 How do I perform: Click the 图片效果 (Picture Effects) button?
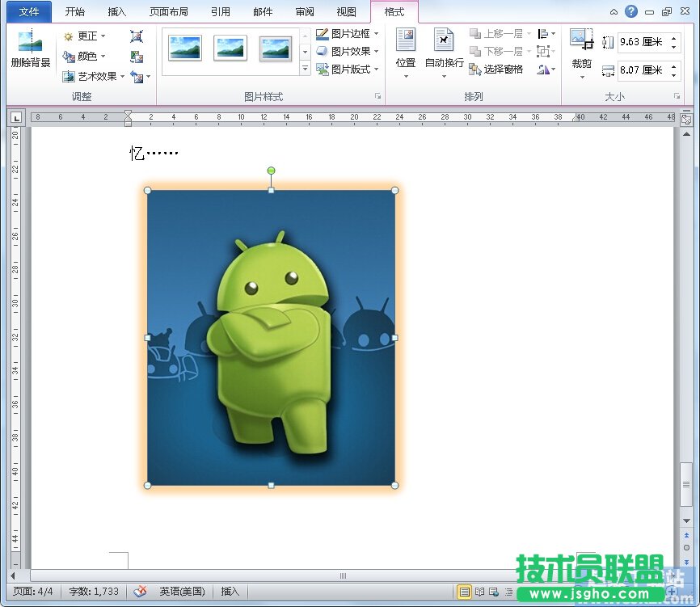pyautogui.click(x=348, y=52)
